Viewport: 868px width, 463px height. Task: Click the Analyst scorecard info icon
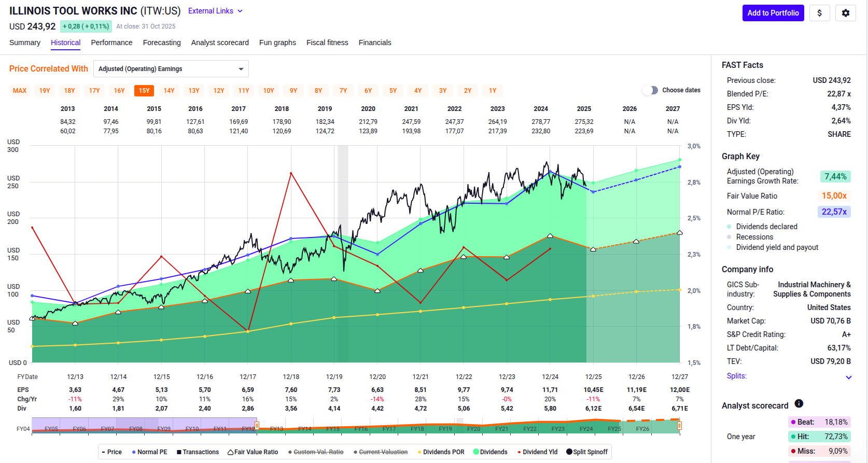click(799, 403)
